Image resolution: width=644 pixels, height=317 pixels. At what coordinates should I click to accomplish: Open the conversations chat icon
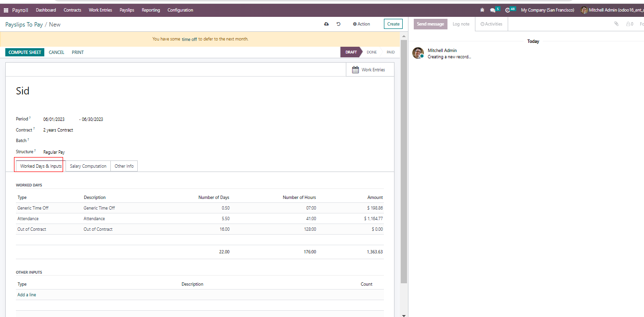pos(493,10)
